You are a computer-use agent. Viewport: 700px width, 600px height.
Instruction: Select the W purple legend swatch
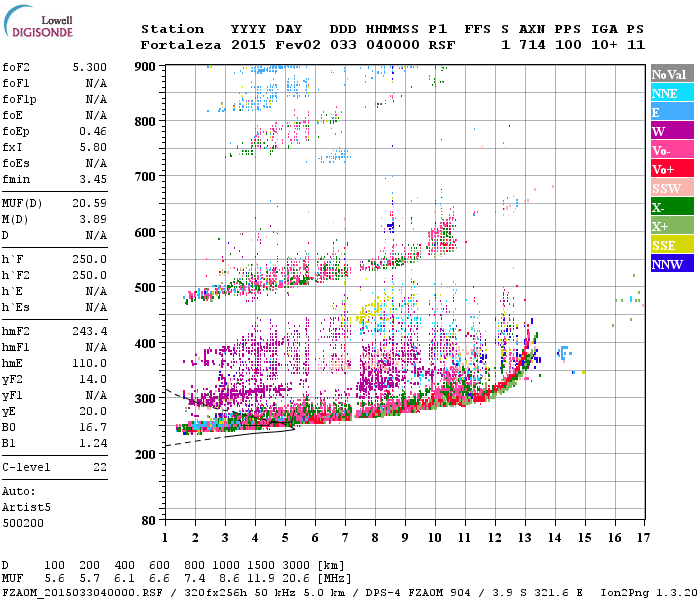pyautogui.click(x=672, y=131)
